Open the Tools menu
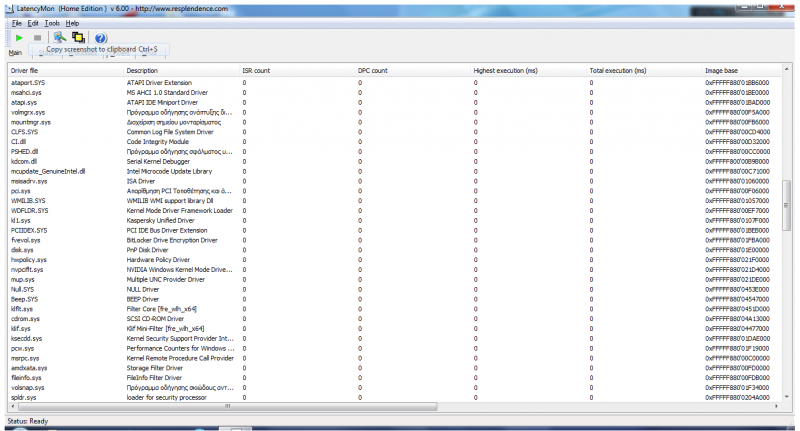Image resolution: width=800 pixels, height=431 pixels. [x=52, y=22]
